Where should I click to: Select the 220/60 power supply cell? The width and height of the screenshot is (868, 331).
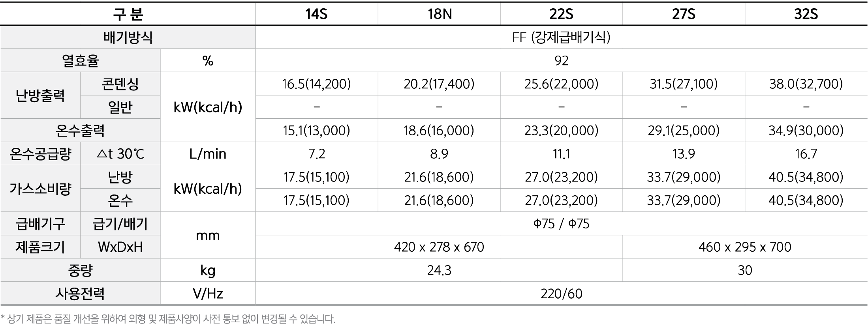pyautogui.click(x=561, y=294)
